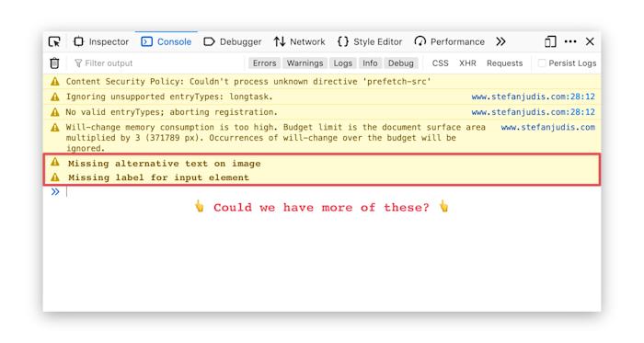
Task: Toggle the Warnings filter
Action: pyautogui.click(x=305, y=63)
